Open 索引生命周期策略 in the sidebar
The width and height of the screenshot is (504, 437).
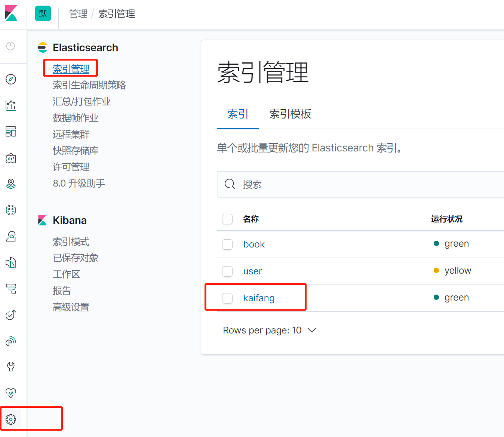point(89,85)
